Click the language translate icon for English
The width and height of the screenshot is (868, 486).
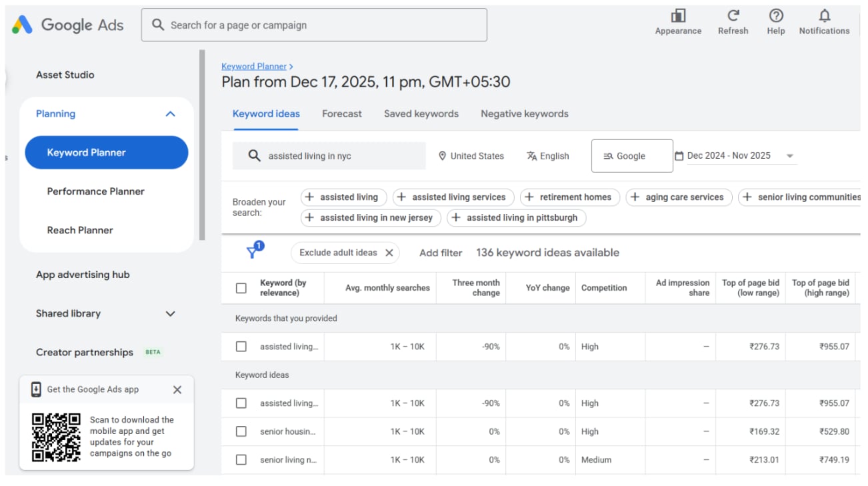pos(531,156)
